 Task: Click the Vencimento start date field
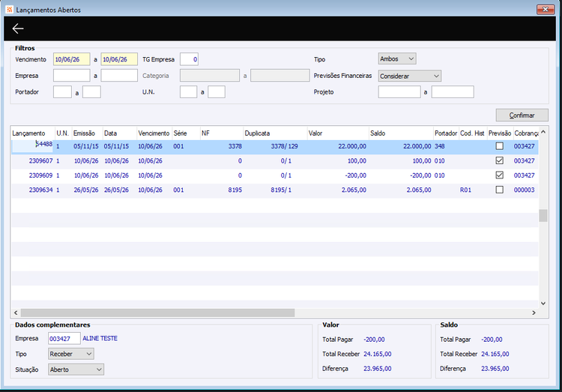[71, 59]
